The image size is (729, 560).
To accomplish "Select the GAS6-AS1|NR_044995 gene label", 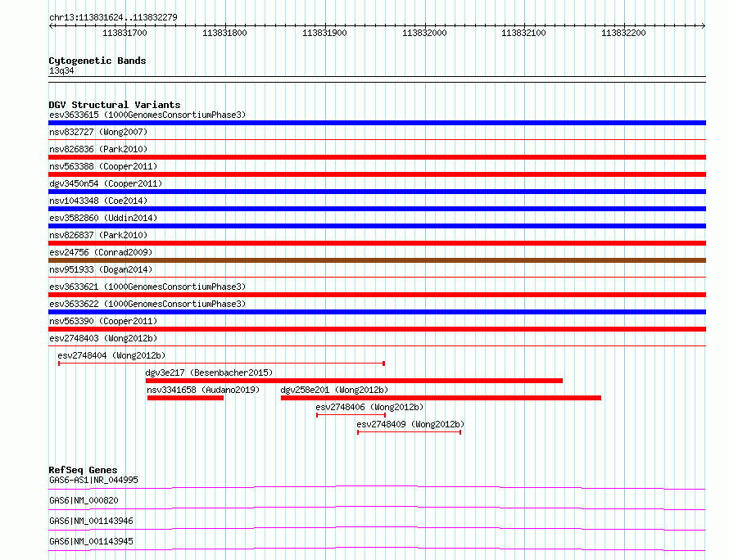I will click(93, 480).
